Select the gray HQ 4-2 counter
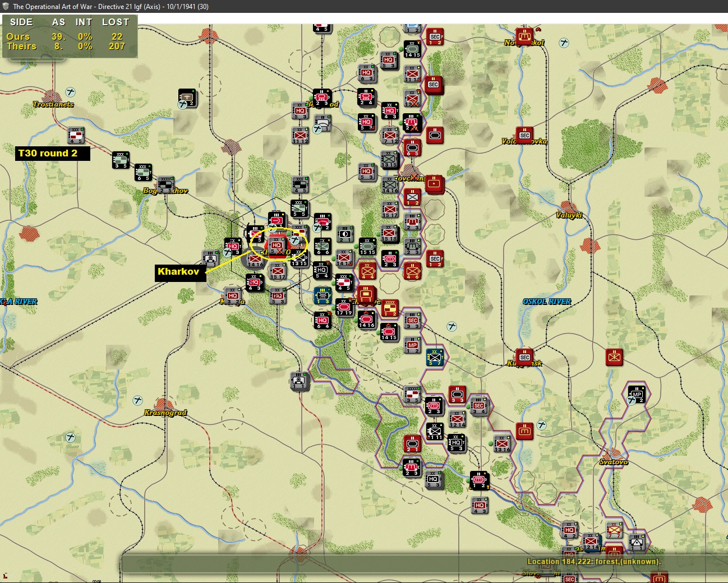 (569, 530)
